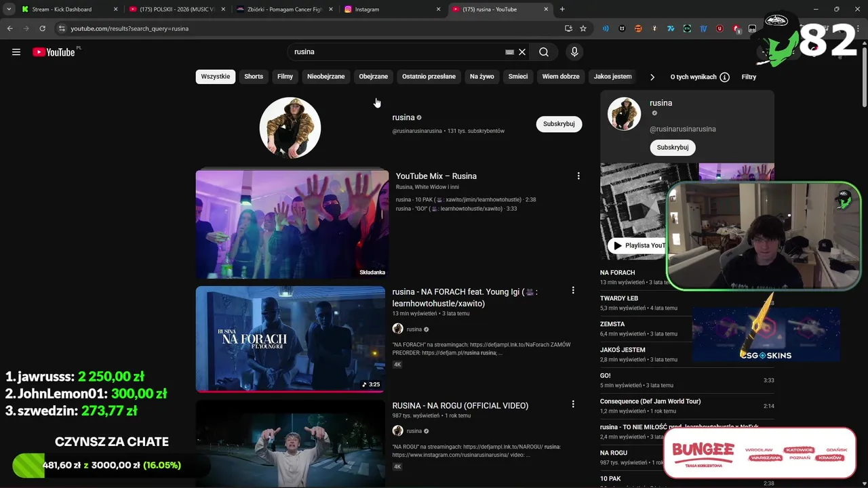Open the YouTube Mix – Rusina thumbnail
The height and width of the screenshot is (488, 868).
point(292,224)
